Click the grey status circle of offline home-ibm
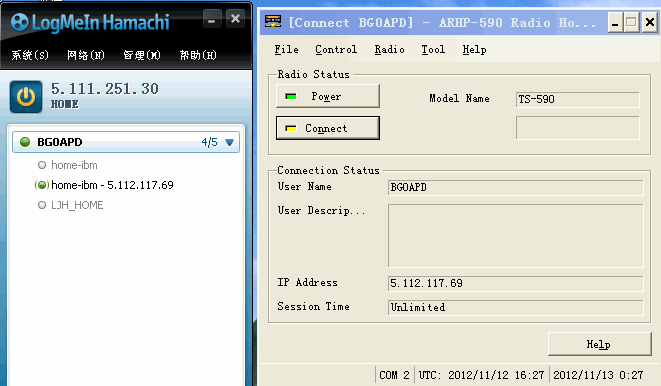The width and height of the screenshot is (661, 386). 42,165
